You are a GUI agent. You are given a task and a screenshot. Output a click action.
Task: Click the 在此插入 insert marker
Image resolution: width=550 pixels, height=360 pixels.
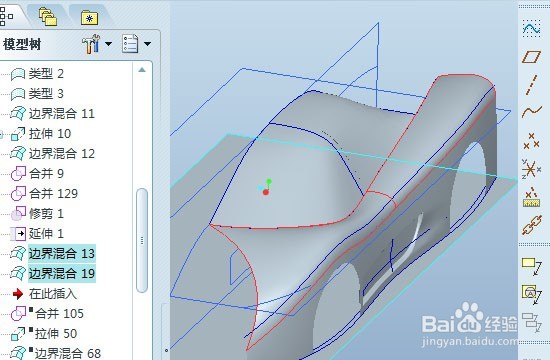53,294
